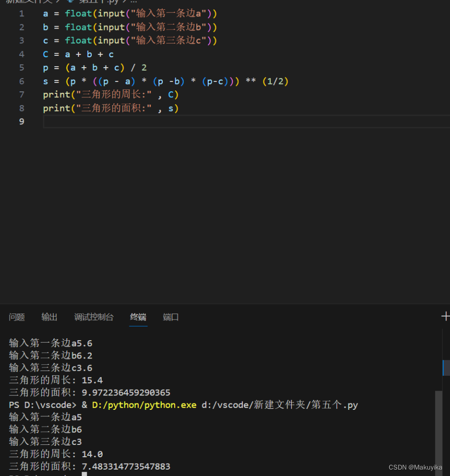Select the 调试控制台 tab
The width and height of the screenshot is (450, 476).
(94, 317)
